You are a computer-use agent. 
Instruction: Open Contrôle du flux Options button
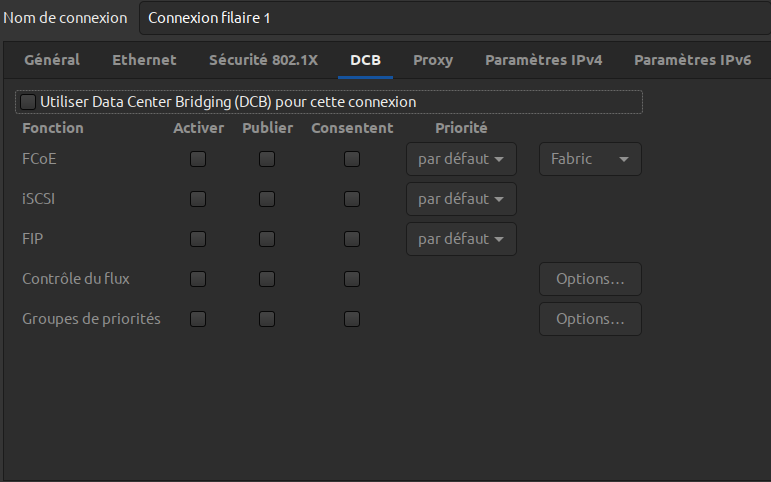[x=590, y=279]
